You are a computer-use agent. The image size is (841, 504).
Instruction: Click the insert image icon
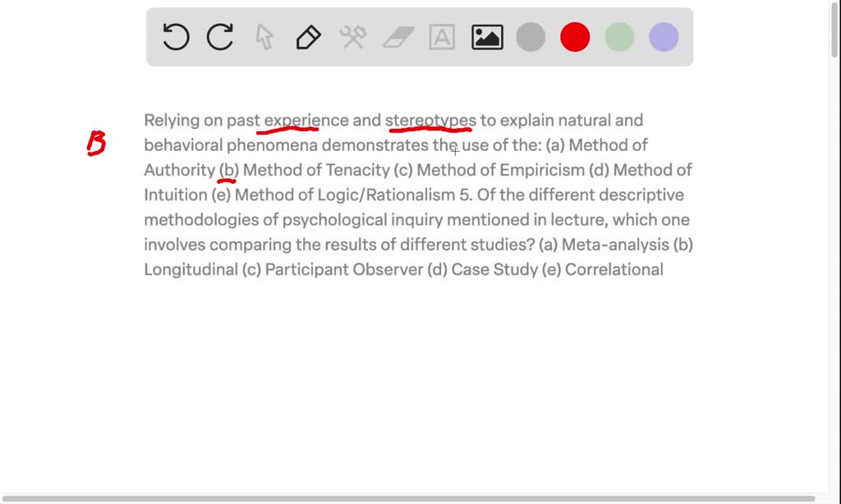pyautogui.click(x=485, y=36)
